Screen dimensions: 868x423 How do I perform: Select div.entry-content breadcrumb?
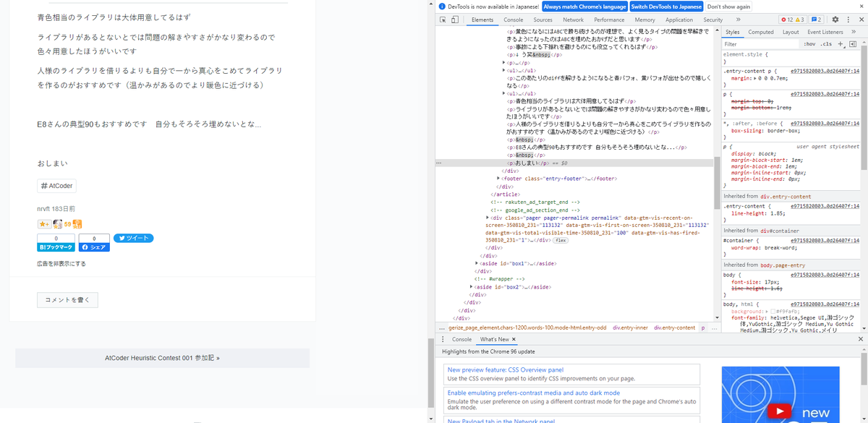pos(674,328)
